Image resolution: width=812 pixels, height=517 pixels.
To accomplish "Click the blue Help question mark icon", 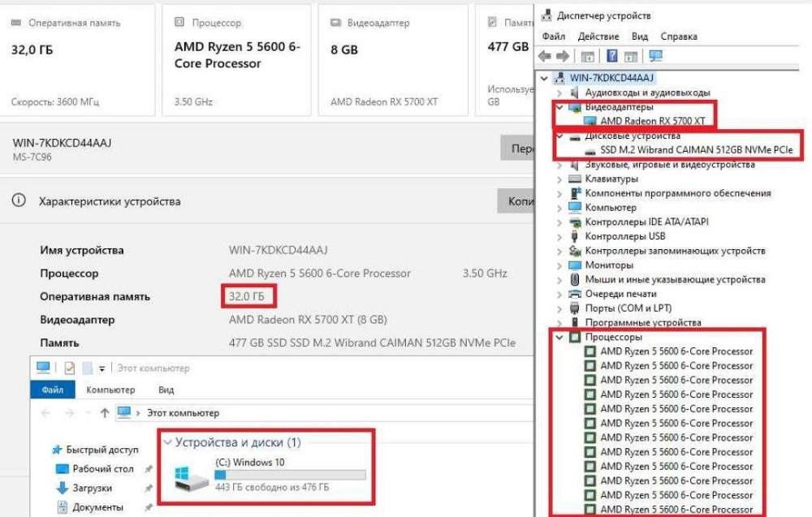I will click(611, 56).
